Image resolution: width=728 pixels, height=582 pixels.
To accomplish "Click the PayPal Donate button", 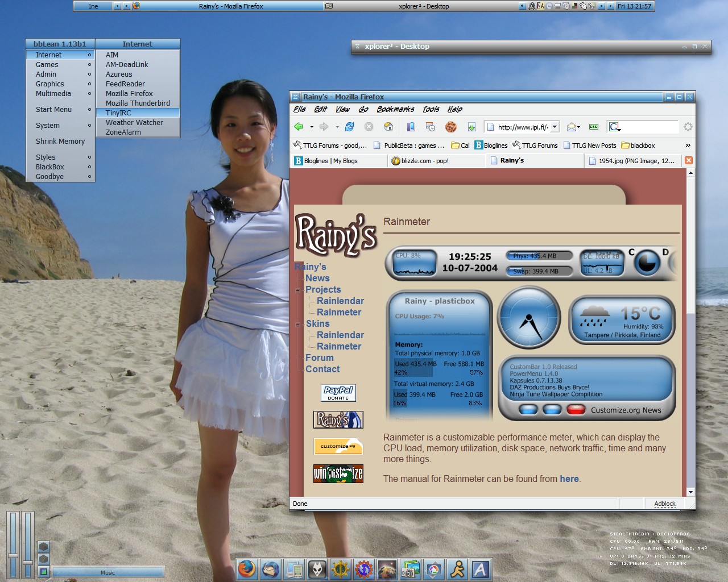I will coord(338,393).
